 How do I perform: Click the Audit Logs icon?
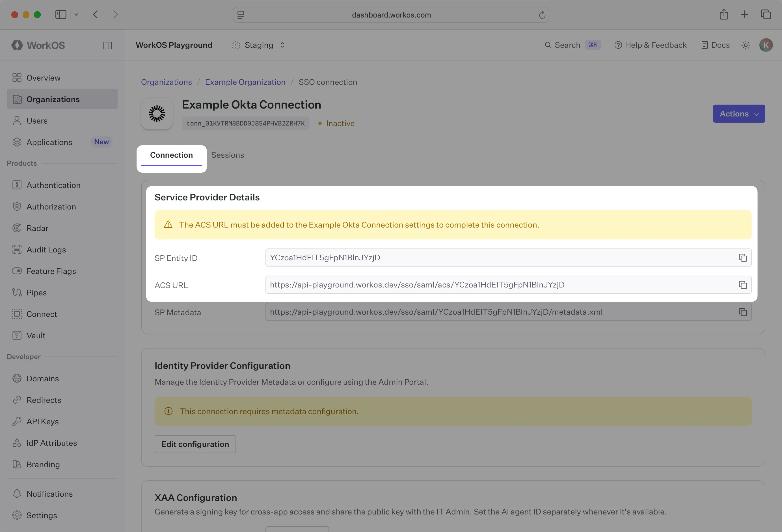pyautogui.click(x=17, y=250)
